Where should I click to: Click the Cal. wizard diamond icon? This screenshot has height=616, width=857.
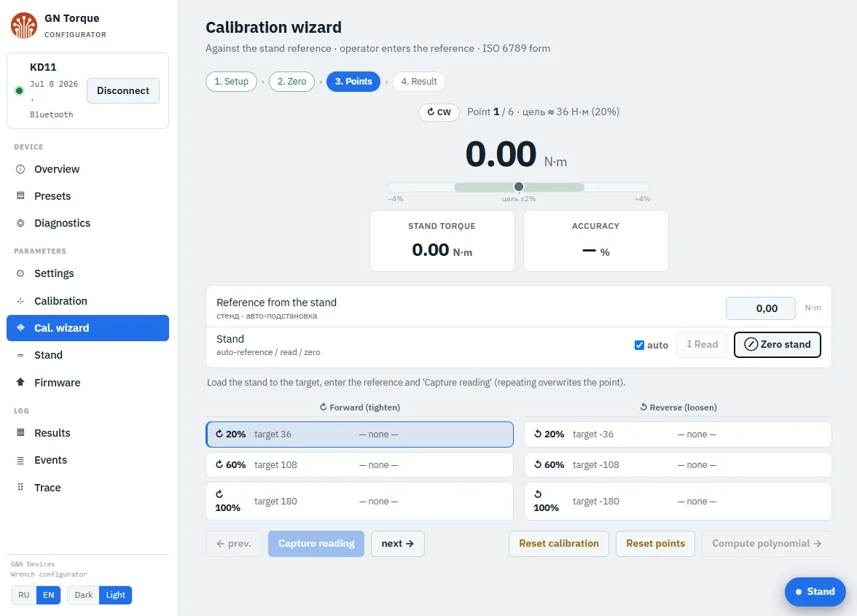(20, 327)
